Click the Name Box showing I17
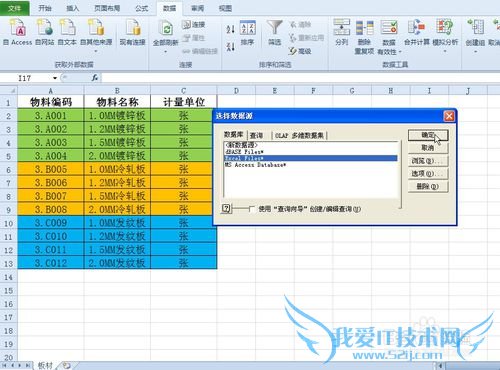This screenshot has width=500, height=370. 26,78
